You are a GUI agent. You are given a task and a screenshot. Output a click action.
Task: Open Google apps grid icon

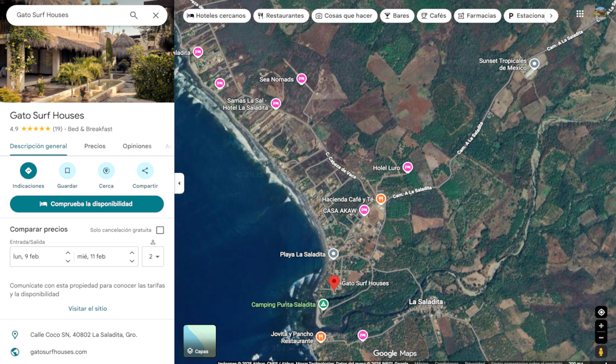point(580,14)
